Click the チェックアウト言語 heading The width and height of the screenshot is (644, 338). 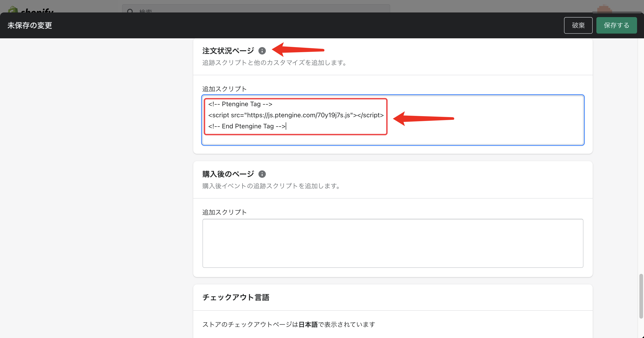(236, 297)
